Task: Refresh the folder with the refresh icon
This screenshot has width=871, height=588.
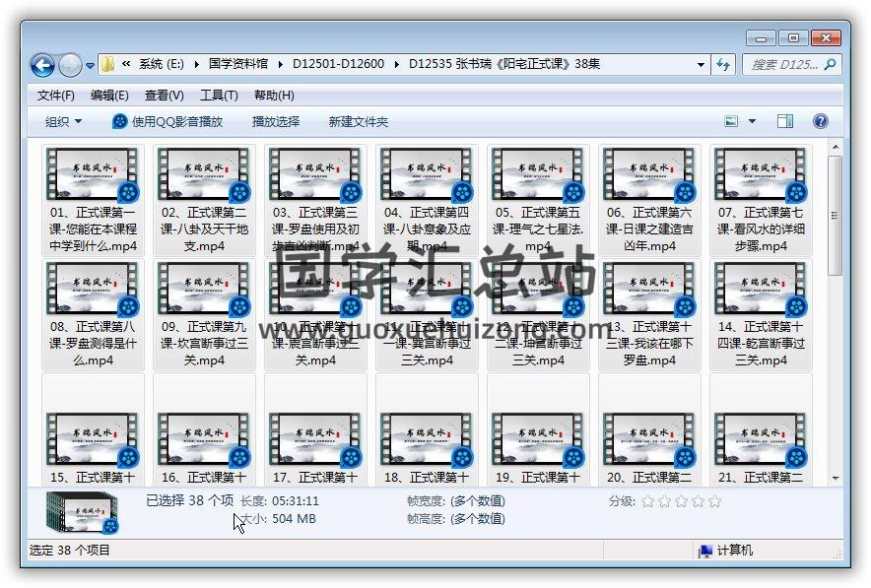Action: tap(723, 64)
